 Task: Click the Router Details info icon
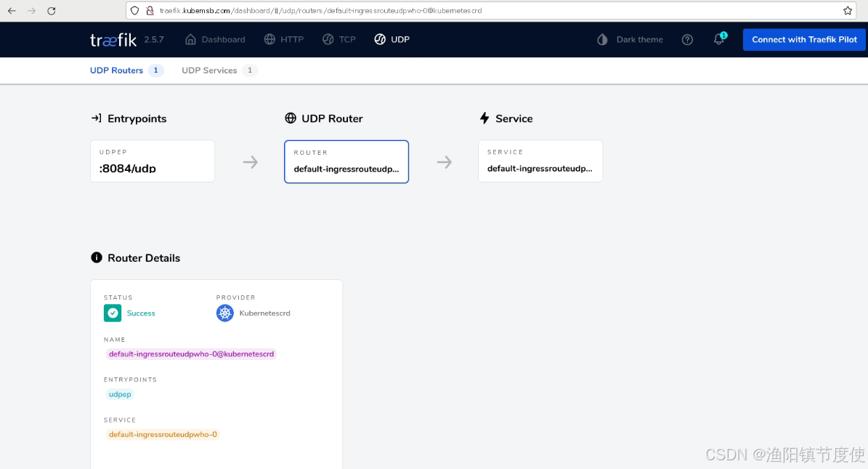click(97, 257)
